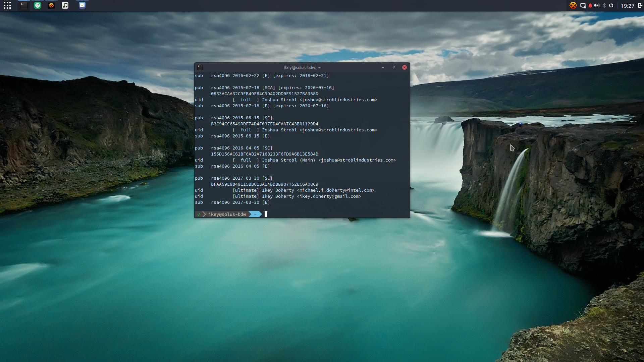
Task: Open the mail client from the panel
Action: pos(82,5)
